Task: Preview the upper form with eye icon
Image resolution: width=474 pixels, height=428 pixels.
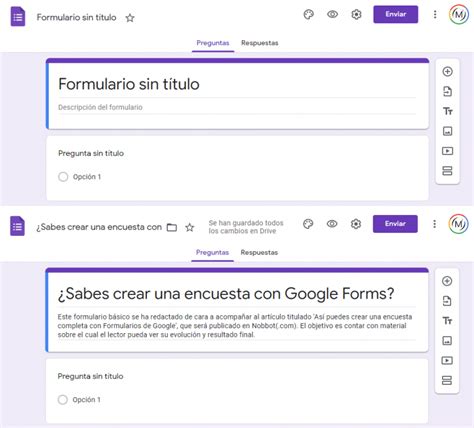Action: coord(332,14)
